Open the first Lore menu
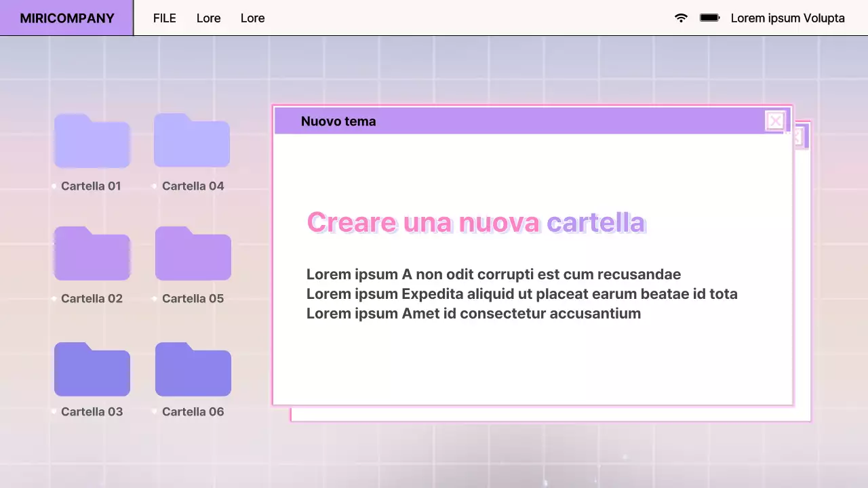Viewport: 868px width, 488px height. point(208,18)
